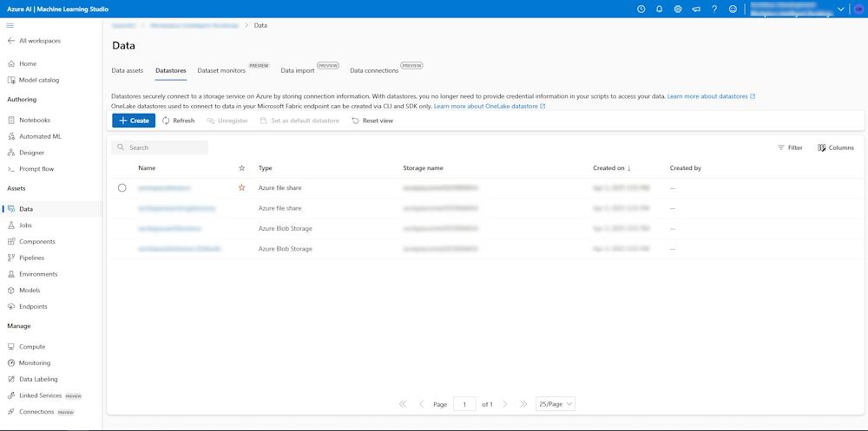Open Learn more about OneLake datastore link

pyautogui.click(x=490, y=106)
